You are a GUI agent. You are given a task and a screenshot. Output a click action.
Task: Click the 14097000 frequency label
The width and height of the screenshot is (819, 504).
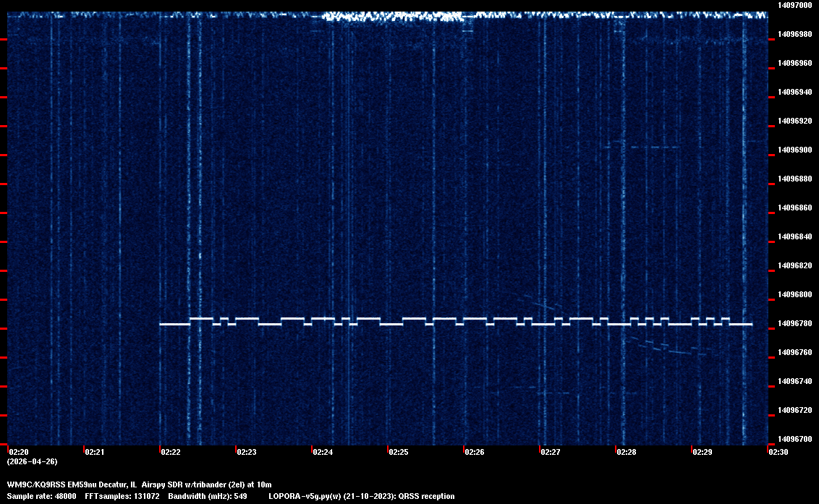[x=794, y=5]
